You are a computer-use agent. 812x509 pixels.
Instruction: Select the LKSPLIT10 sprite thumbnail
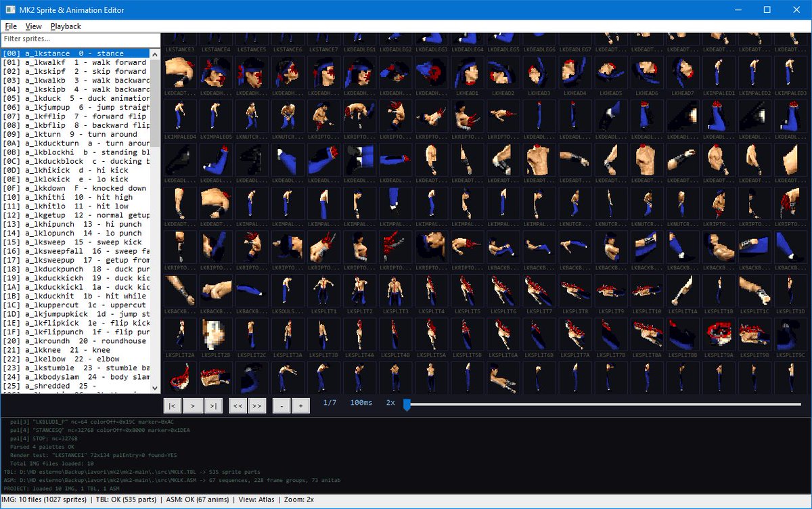(647, 292)
